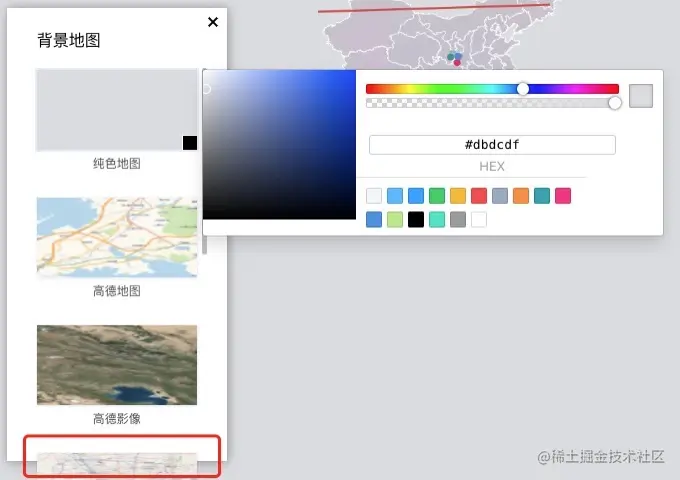Choose the 高德地图 map thumbnail
This screenshot has height=480, width=680.
click(117, 237)
